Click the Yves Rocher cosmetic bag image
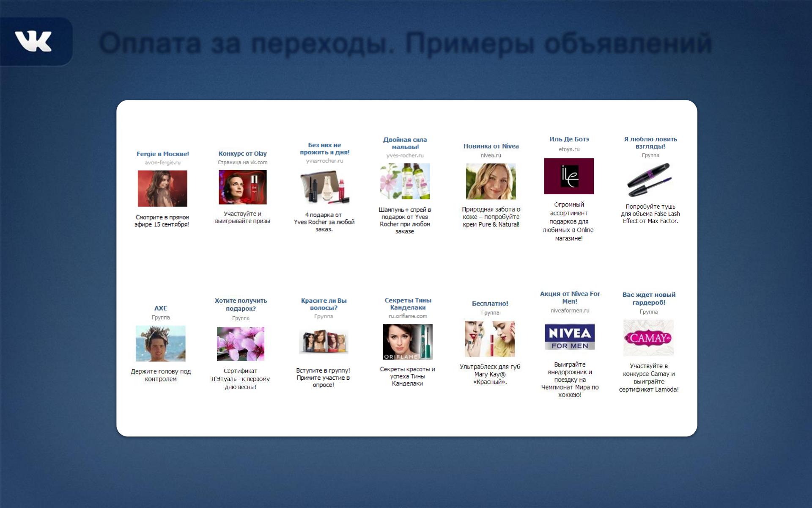 (x=324, y=187)
